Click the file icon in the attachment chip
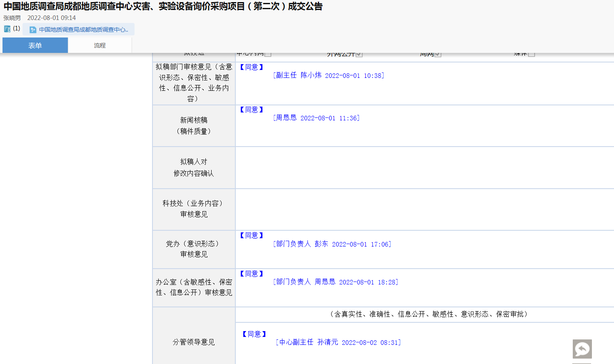 pyautogui.click(x=33, y=30)
